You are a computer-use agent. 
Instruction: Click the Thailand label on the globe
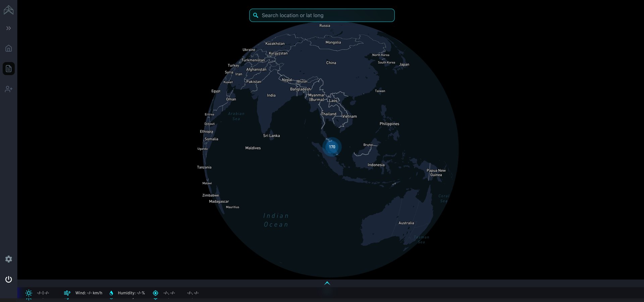pos(329,114)
